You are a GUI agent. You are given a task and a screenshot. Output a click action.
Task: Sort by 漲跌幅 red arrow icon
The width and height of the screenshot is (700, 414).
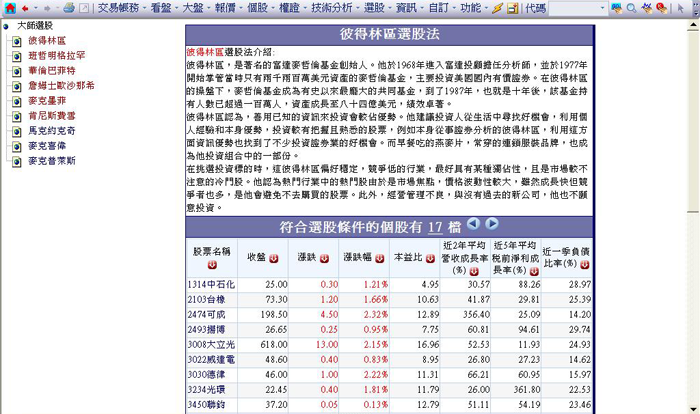pos(379,258)
